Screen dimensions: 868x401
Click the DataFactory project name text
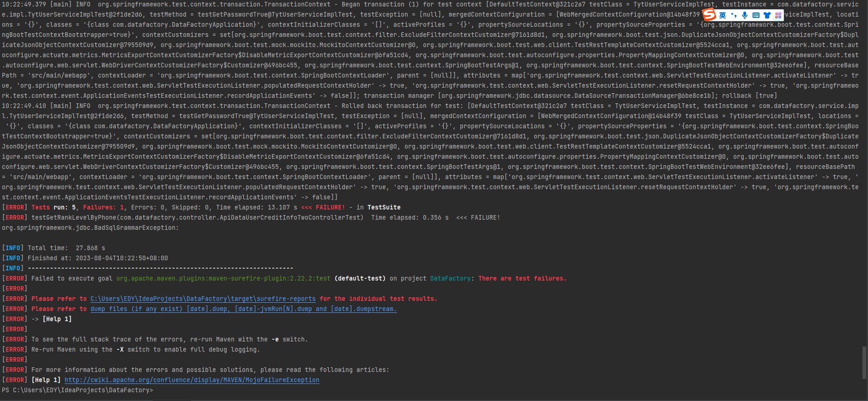pos(450,278)
